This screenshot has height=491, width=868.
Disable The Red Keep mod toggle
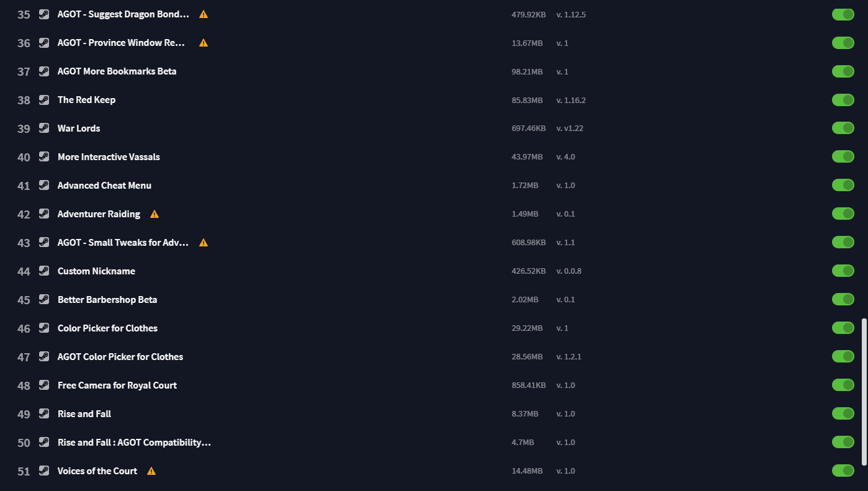point(843,99)
